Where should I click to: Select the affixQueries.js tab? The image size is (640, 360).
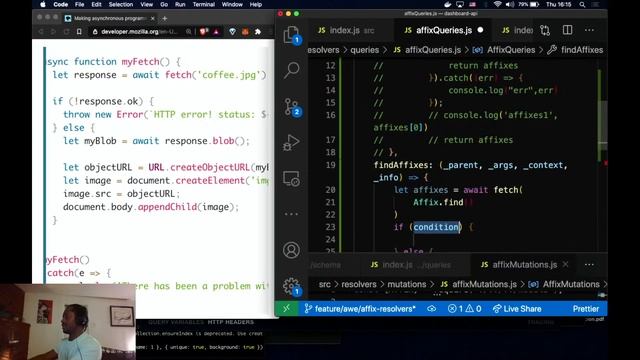[444, 30]
